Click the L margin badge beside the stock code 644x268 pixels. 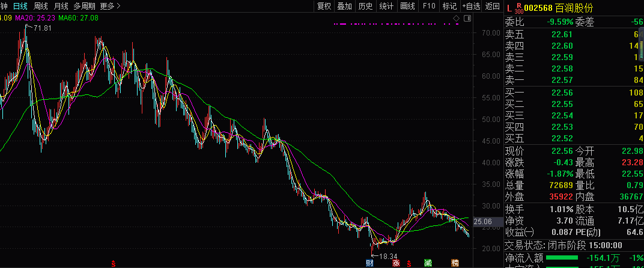click(x=509, y=8)
